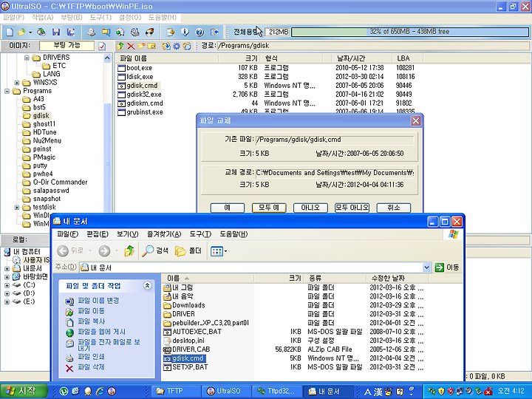Click Explorer's Up folder icon

(x=129, y=251)
